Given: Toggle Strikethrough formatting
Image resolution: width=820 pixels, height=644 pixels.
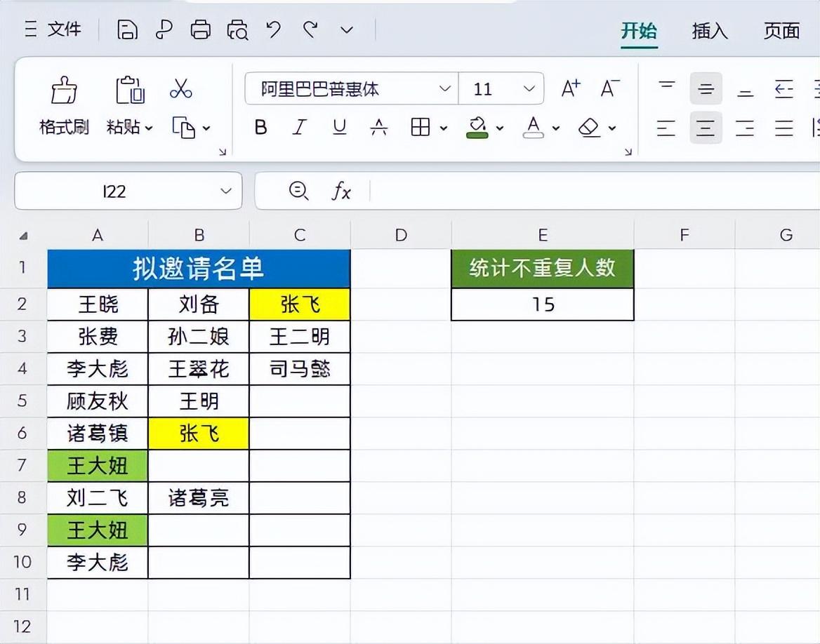Looking at the screenshot, I should click(x=378, y=127).
